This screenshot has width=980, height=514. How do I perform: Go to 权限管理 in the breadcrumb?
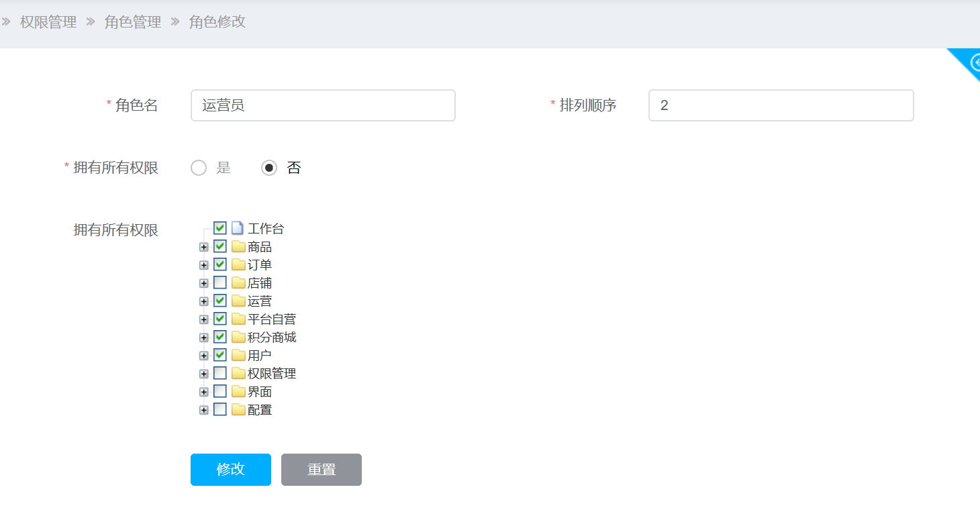(48, 22)
